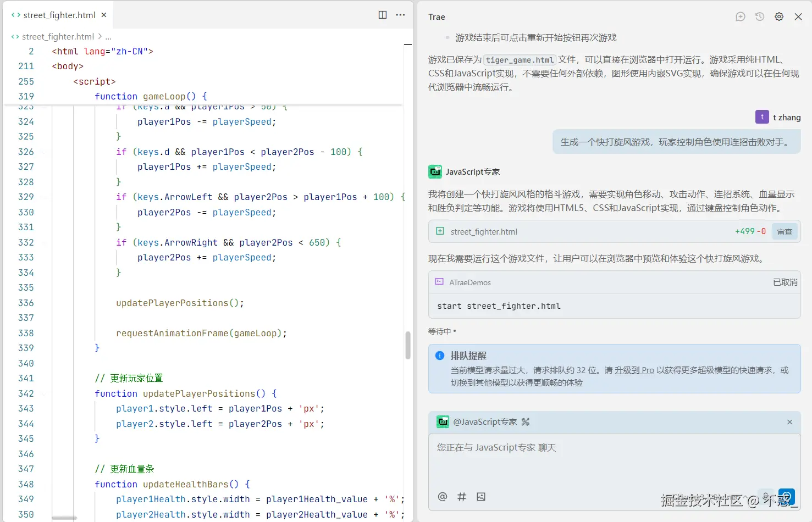Jump to sticky scroll <body> line
The image size is (812, 522).
[68, 66]
